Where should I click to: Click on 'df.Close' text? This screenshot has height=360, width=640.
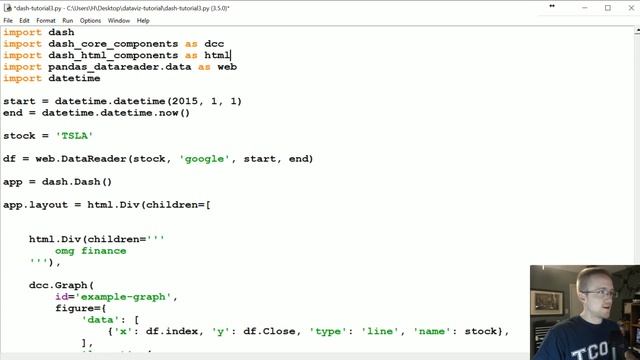coord(269,331)
